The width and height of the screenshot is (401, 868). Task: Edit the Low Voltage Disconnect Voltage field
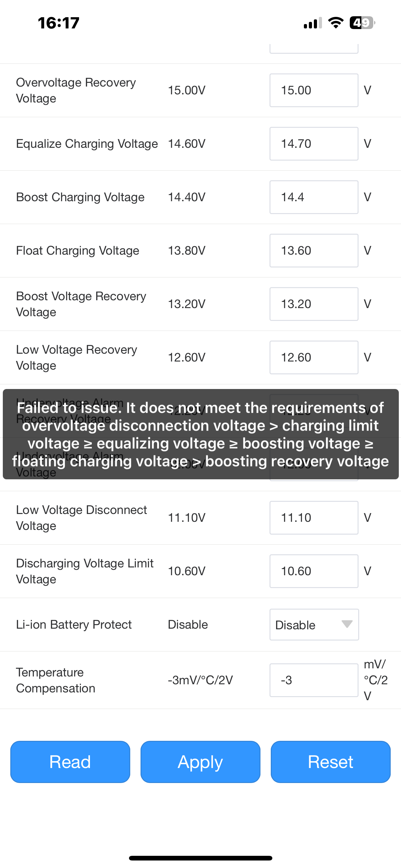314,517
